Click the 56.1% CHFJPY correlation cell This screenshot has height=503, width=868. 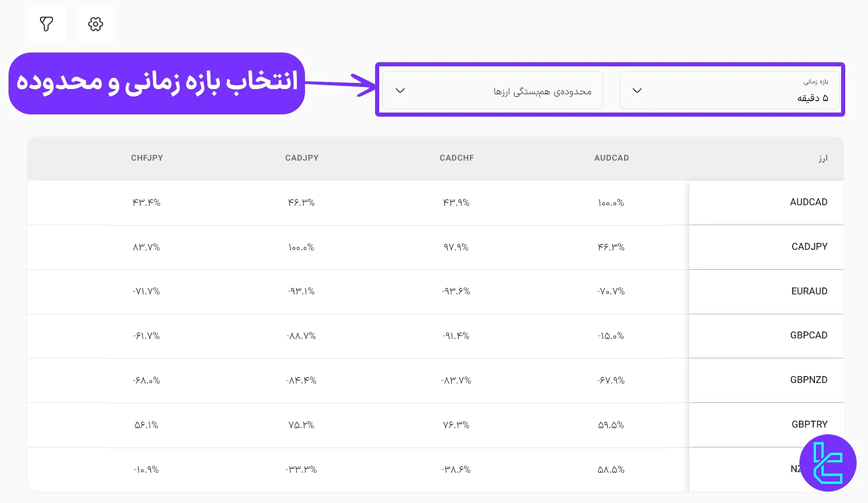pyautogui.click(x=146, y=425)
